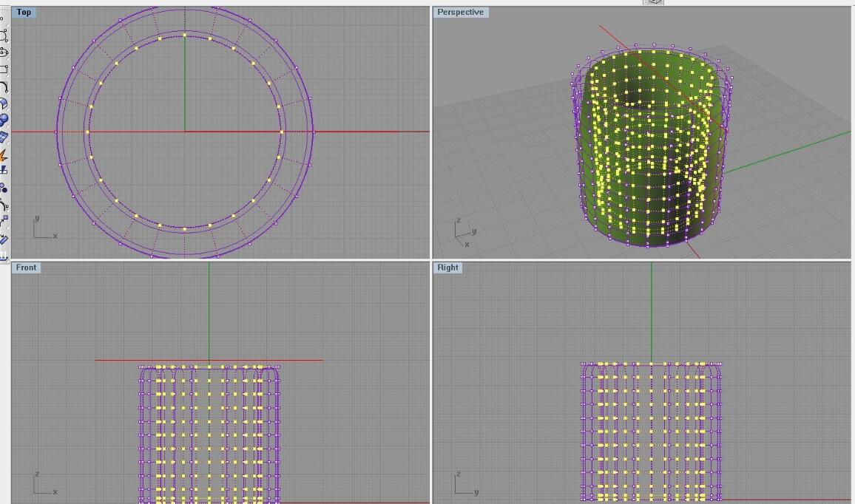Image resolution: width=855 pixels, height=504 pixels.
Task: Select the Ellipse tool in the side toolbar
Action: point(4,53)
